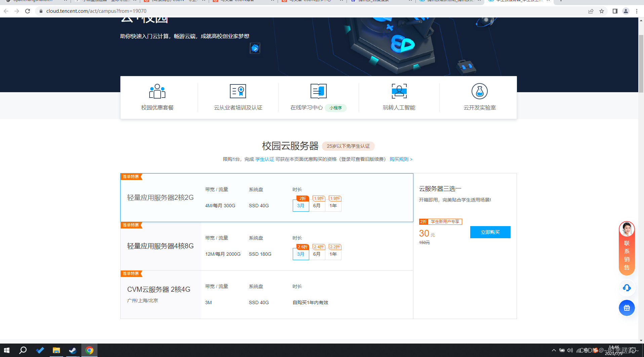This screenshot has height=357, width=644.
Task: Open the 学生认证 student verification link
Action: [x=265, y=159]
